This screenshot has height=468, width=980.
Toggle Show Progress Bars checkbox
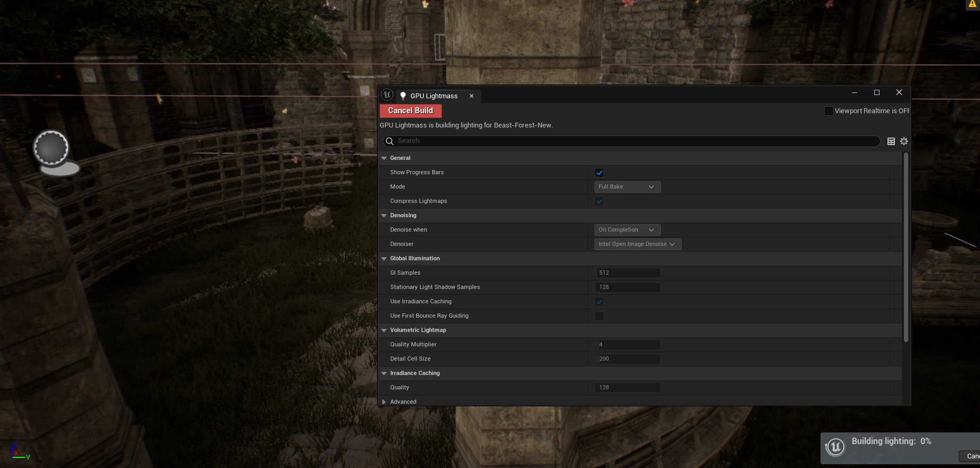599,173
